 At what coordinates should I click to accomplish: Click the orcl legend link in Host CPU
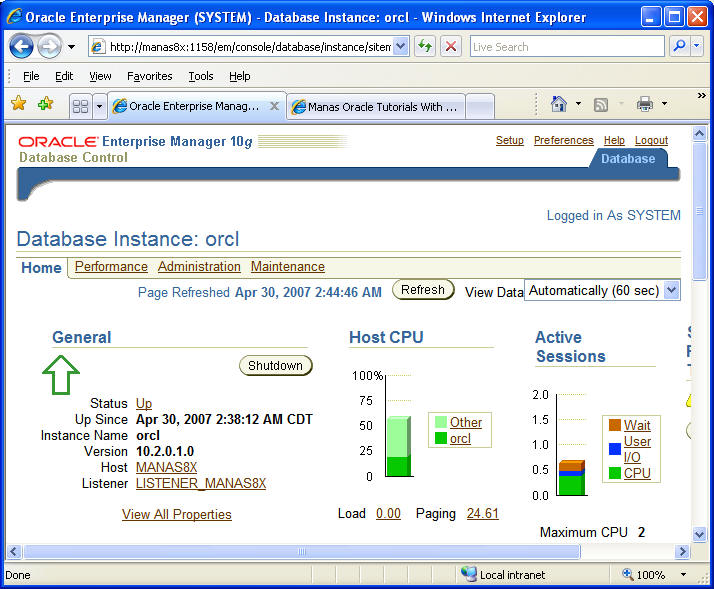pos(460,439)
